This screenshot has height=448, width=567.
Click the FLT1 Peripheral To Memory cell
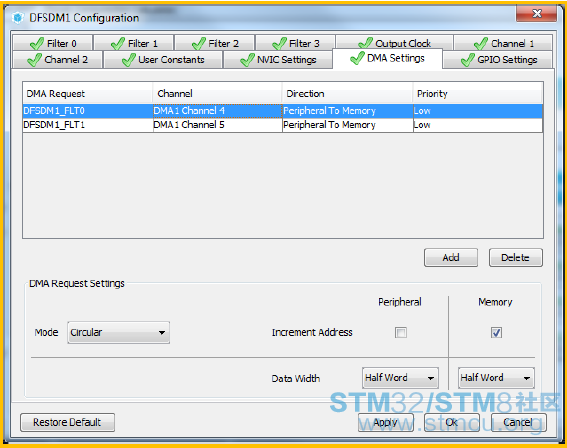pos(348,125)
